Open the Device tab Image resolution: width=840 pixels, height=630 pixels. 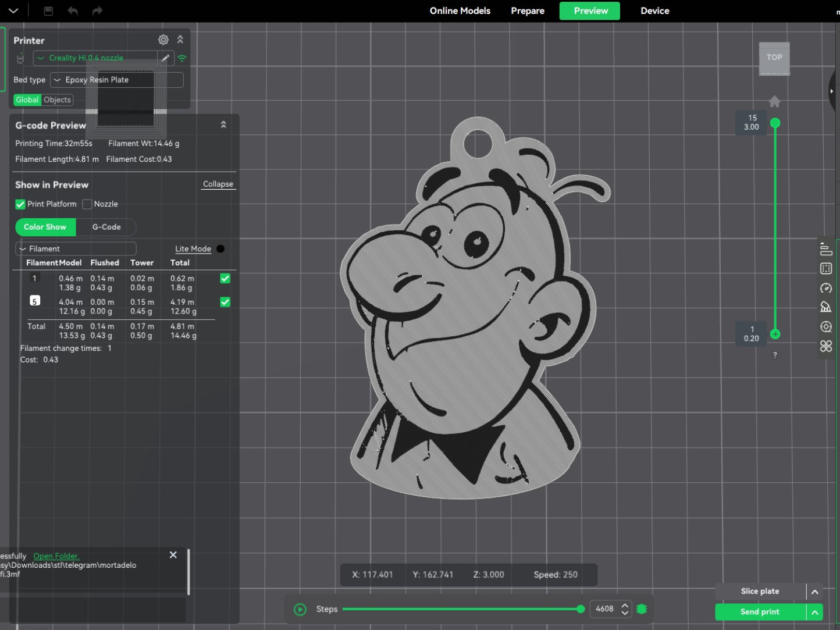655,11
